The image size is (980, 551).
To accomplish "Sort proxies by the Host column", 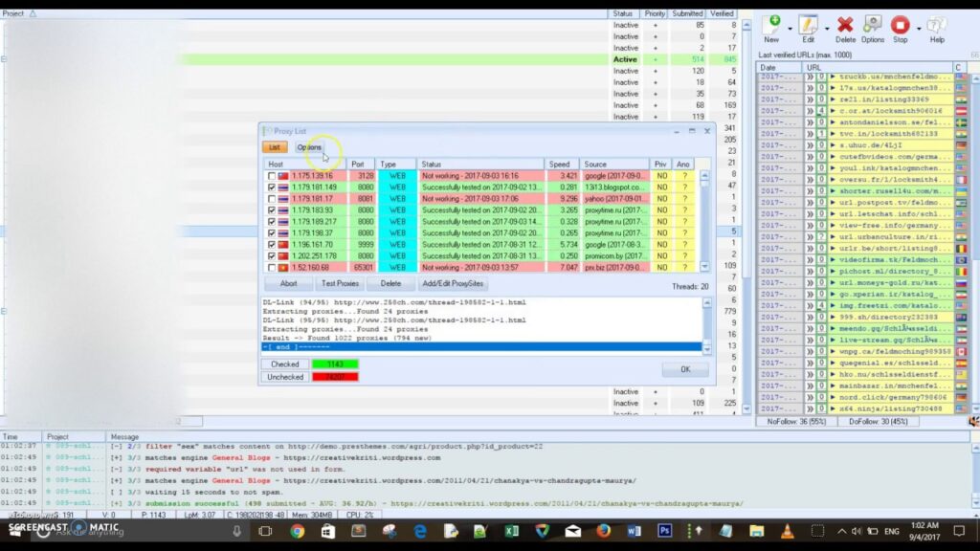I will point(305,165).
